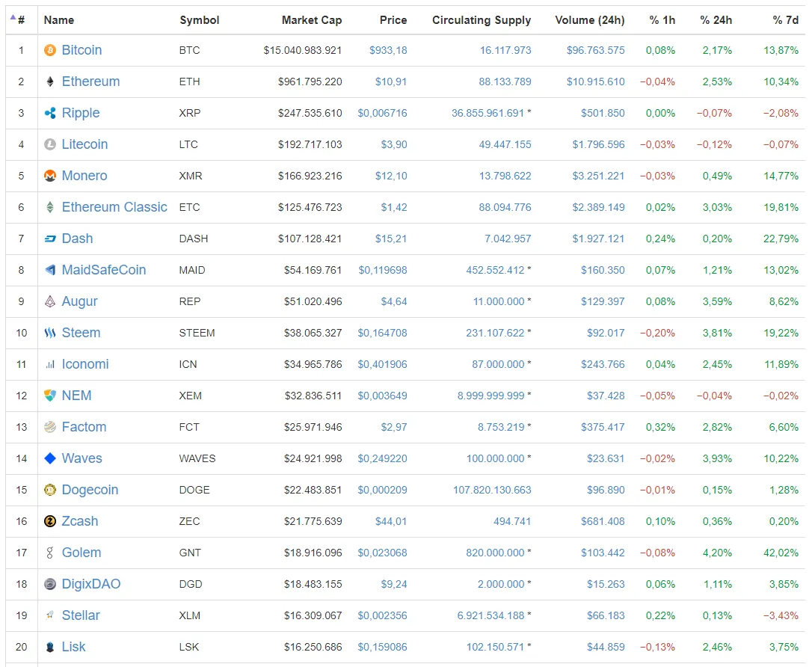812x667 pixels.
Task: Click the WAVES symbol cell
Action: (x=197, y=459)
